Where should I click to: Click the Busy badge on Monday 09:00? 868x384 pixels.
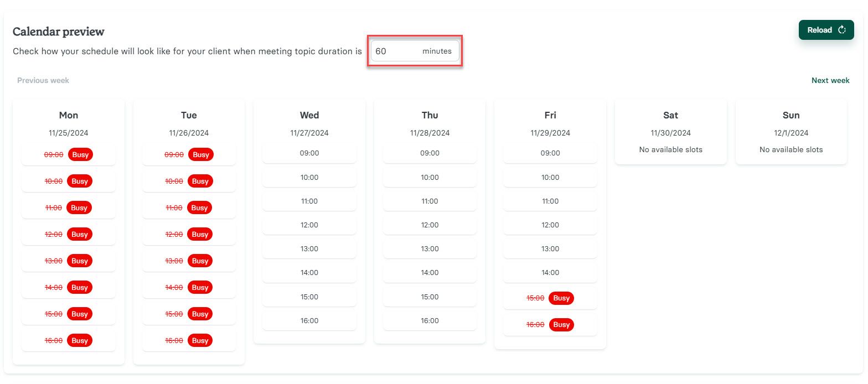[80, 154]
